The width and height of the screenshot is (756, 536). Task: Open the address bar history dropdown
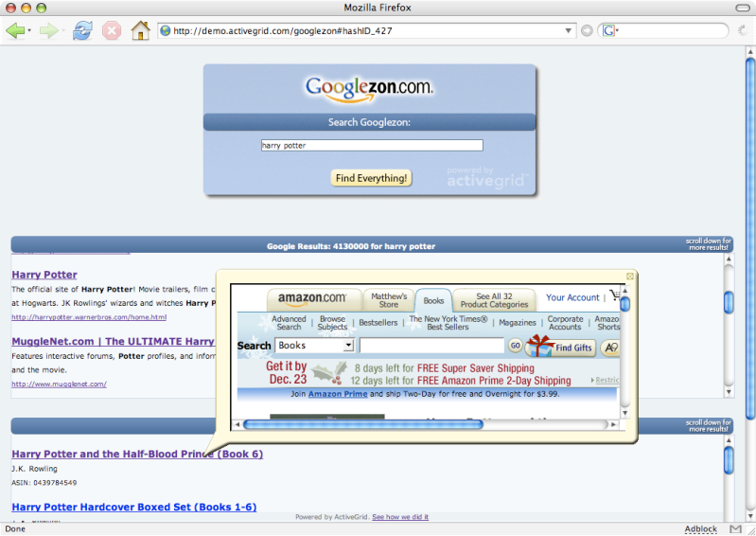tap(568, 31)
